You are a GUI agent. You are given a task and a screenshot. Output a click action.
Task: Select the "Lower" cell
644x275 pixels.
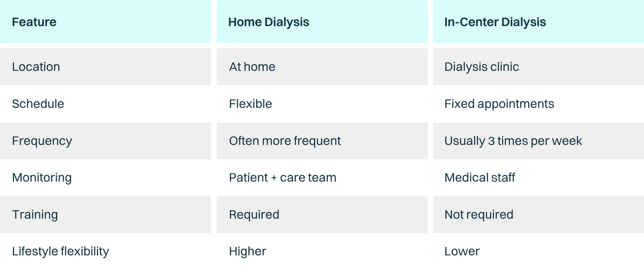pyautogui.click(x=462, y=251)
